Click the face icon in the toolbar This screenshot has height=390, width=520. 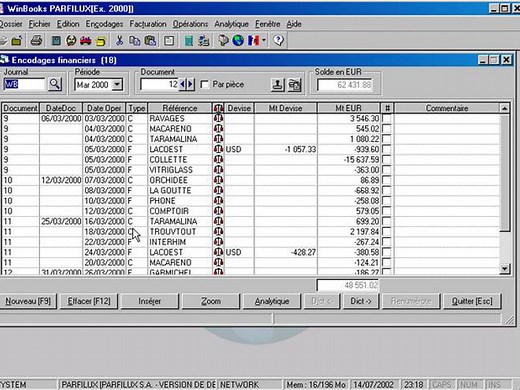(71, 41)
